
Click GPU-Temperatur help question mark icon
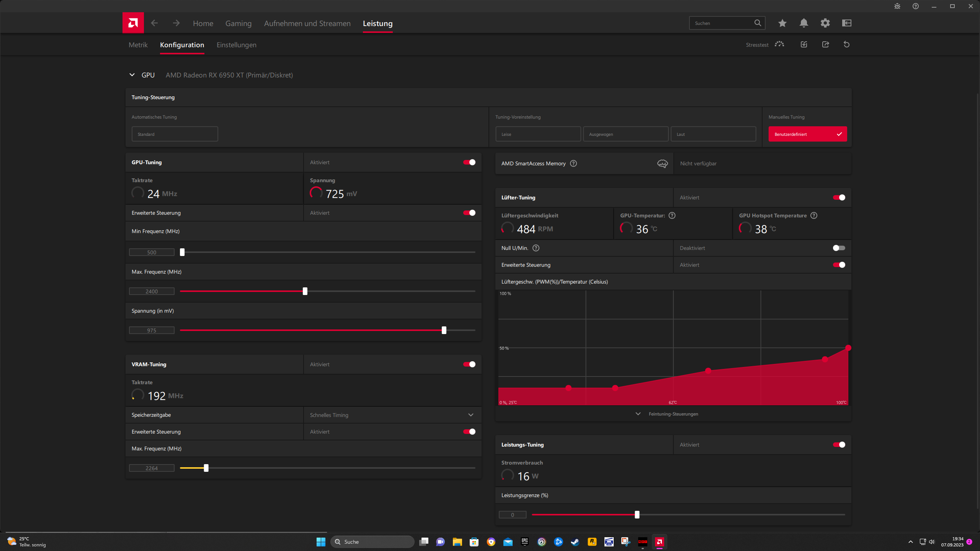point(672,215)
